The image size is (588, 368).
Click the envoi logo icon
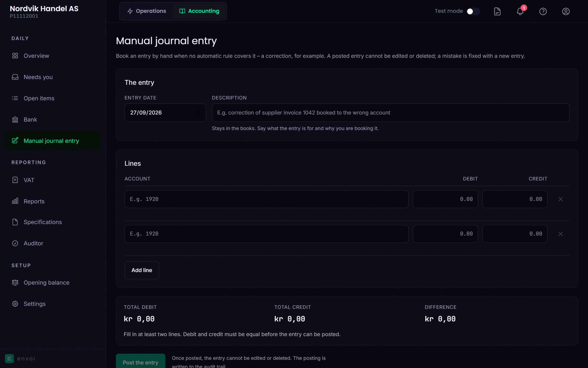coord(9,358)
